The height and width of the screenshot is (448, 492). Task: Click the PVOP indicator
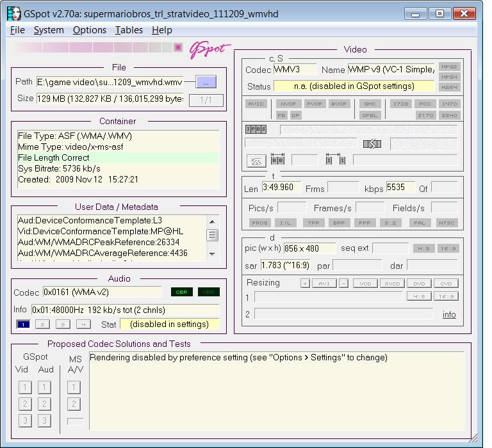point(315,104)
